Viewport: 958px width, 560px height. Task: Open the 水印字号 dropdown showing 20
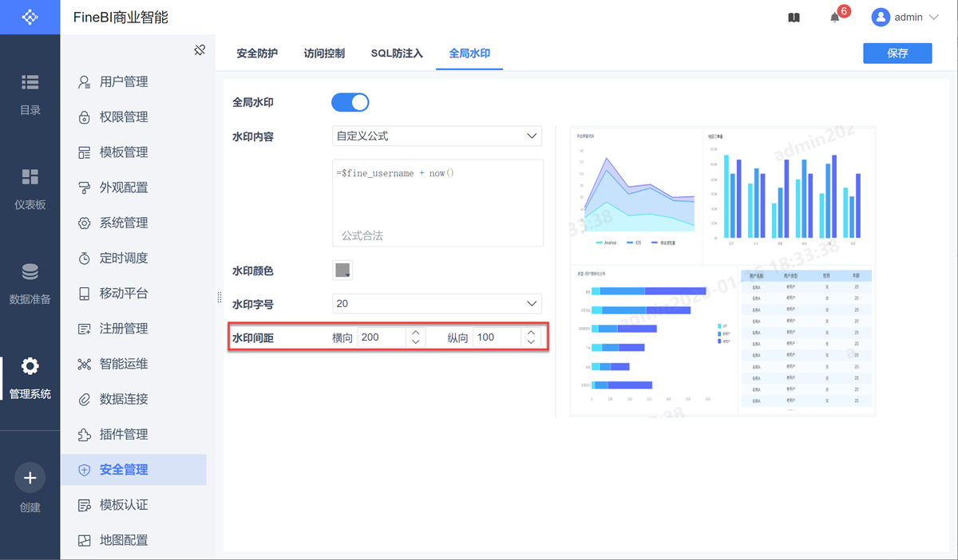pos(437,304)
